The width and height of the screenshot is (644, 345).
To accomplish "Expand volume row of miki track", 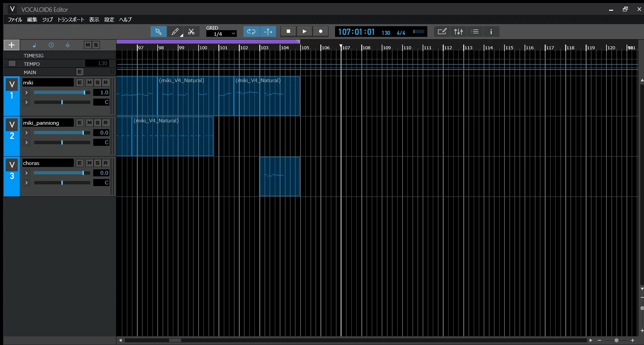I will [x=26, y=93].
